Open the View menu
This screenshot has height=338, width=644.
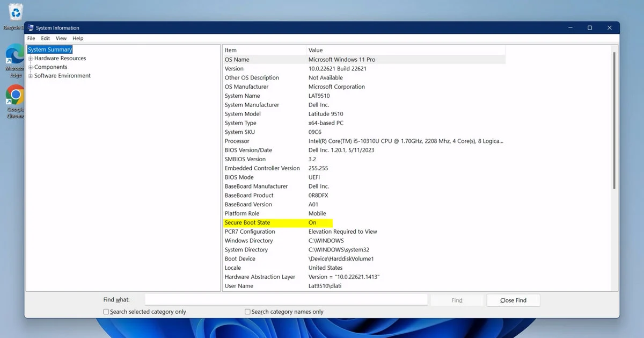pos(61,39)
